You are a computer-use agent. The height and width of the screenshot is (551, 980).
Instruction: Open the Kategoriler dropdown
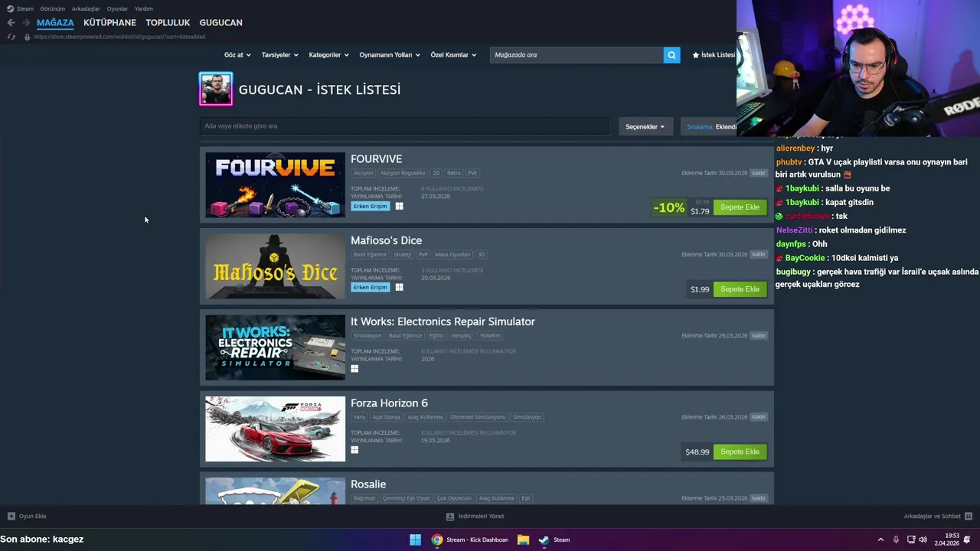coord(328,55)
